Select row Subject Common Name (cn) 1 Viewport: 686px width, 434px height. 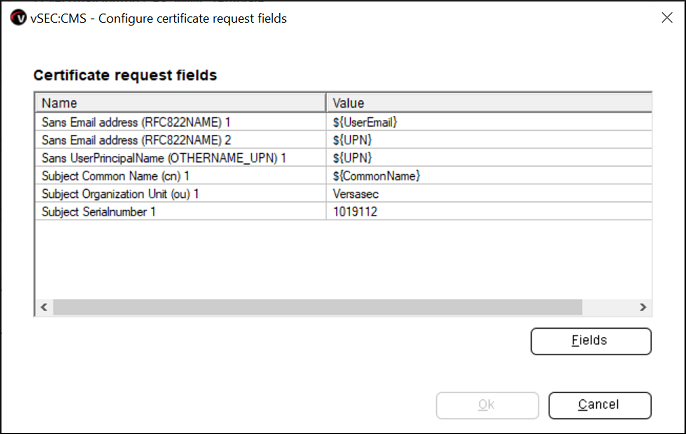click(x=343, y=176)
